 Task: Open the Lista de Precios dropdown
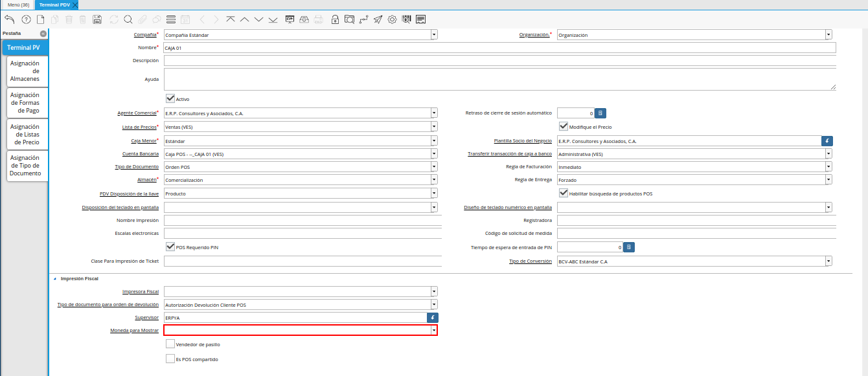tap(433, 127)
